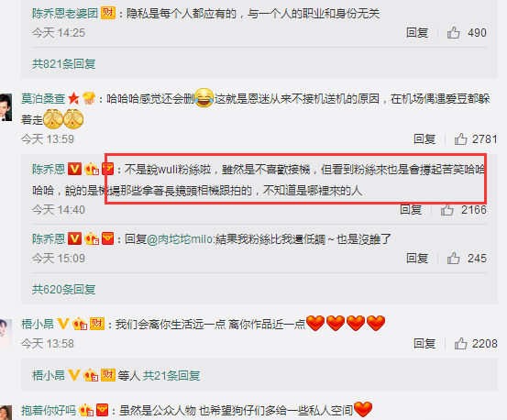
Task: Reply to 莫泊桑查's comment via 回复
Action: (x=424, y=139)
